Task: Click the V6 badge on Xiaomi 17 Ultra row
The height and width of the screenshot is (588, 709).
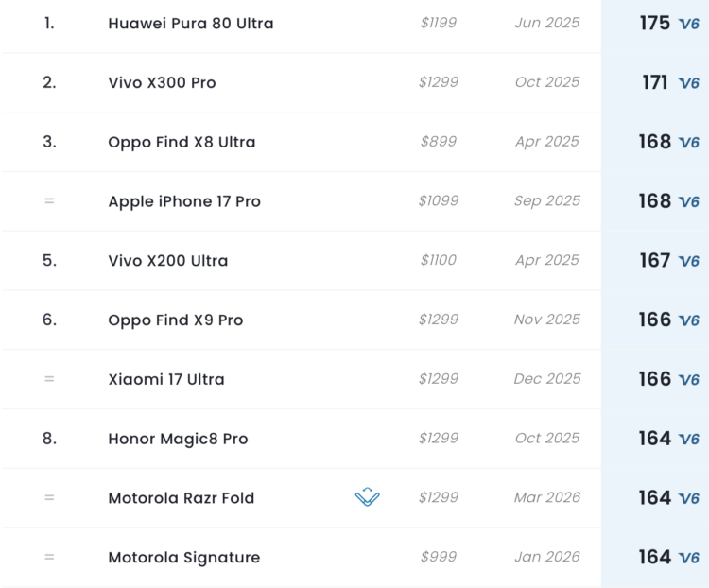Action: 689,380
